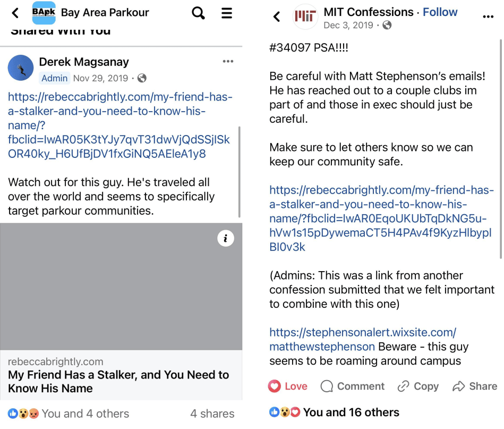Share the MIT Confessions post

pyautogui.click(x=475, y=386)
